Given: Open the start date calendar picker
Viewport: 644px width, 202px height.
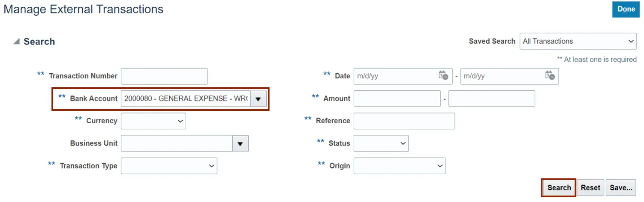Looking at the screenshot, I should tap(443, 76).
